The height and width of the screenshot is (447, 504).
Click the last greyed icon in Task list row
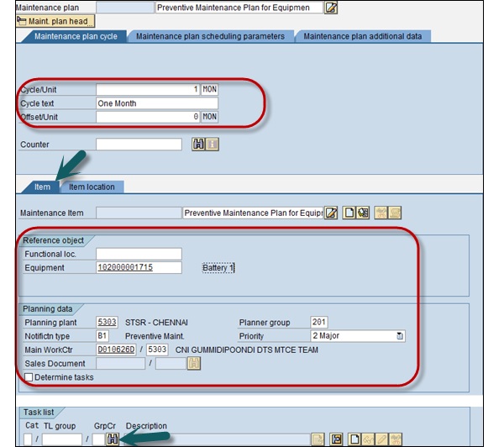[x=396, y=439]
